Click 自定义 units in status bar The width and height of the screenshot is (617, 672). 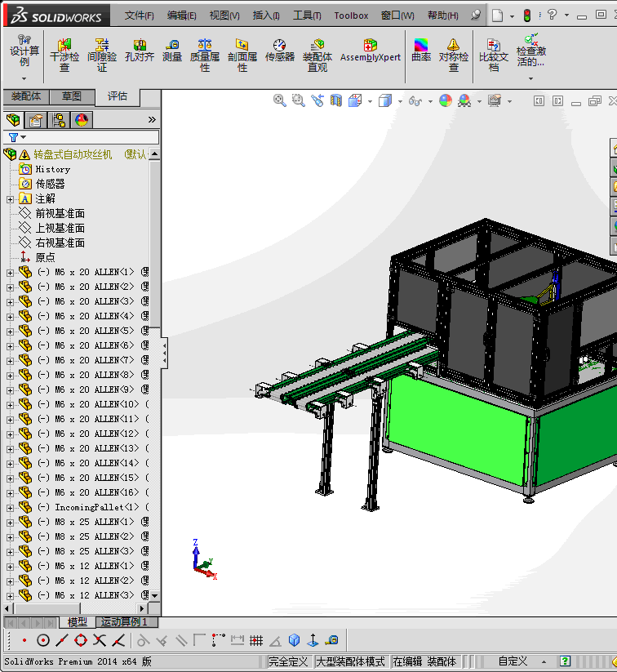click(513, 661)
